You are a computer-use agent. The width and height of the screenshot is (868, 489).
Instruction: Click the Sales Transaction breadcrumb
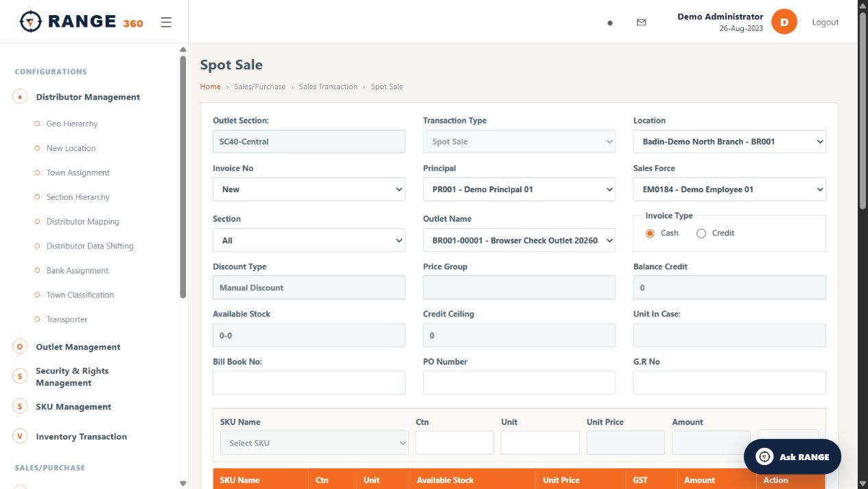click(328, 87)
